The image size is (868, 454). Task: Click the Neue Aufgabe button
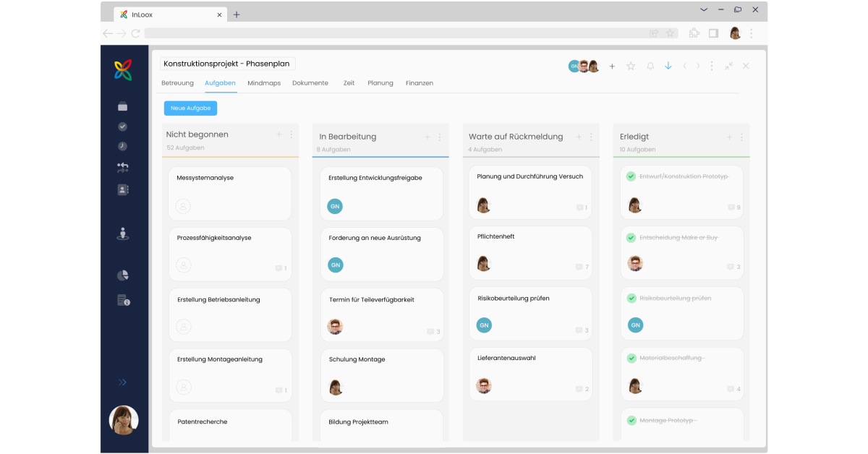[x=190, y=108]
